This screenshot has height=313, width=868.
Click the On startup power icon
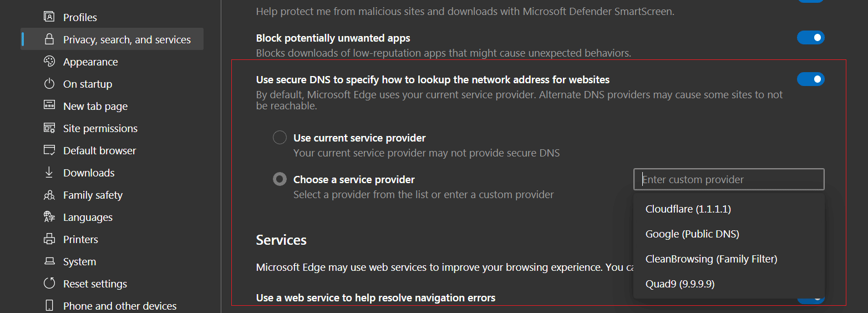tap(49, 84)
